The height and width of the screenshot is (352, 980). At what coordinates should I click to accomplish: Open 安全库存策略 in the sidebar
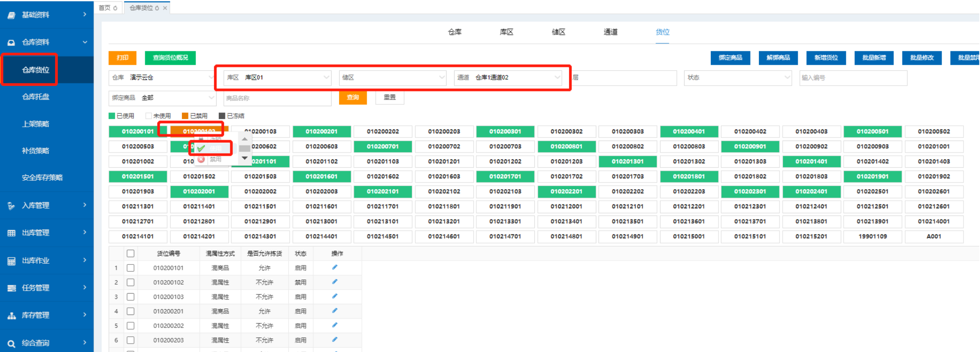click(42, 178)
